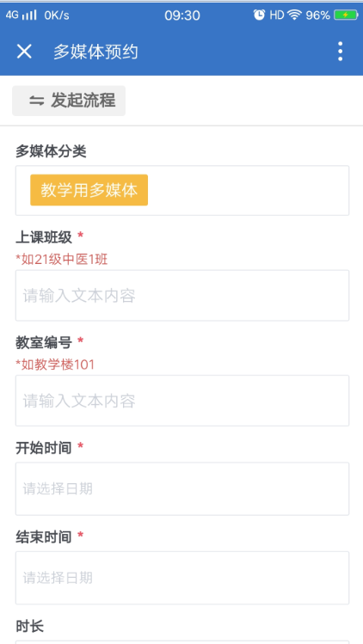The height and width of the screenshot is (644, 363).
Task: Tap the Wi-Fi signal status icon
Action: 294,15
